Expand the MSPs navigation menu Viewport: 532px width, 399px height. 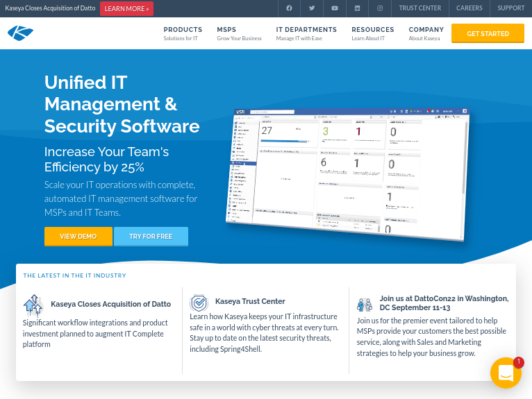pos(239,33)
